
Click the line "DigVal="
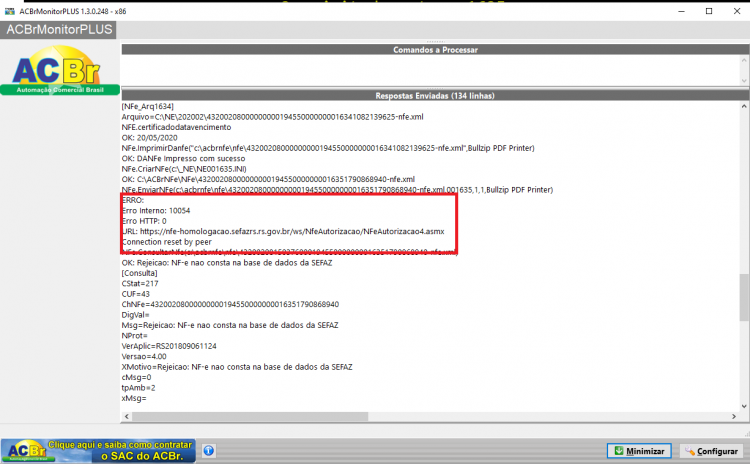click(x=135, y=315)
